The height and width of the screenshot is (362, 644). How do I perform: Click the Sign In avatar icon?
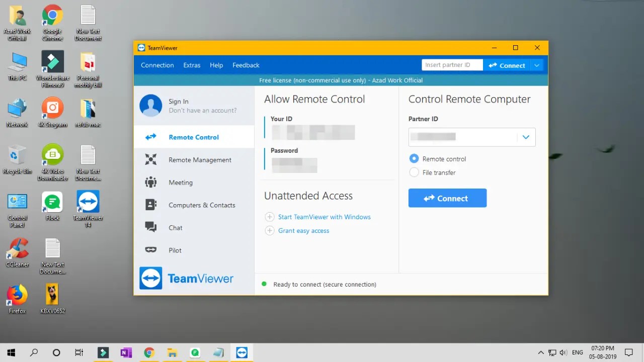coord(150,106)
